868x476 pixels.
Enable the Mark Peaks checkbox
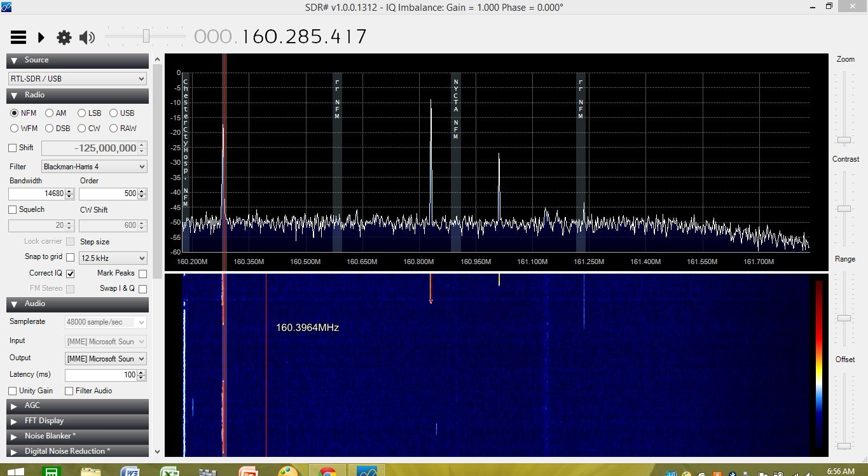pyautogui.click(x=142, y=274)
